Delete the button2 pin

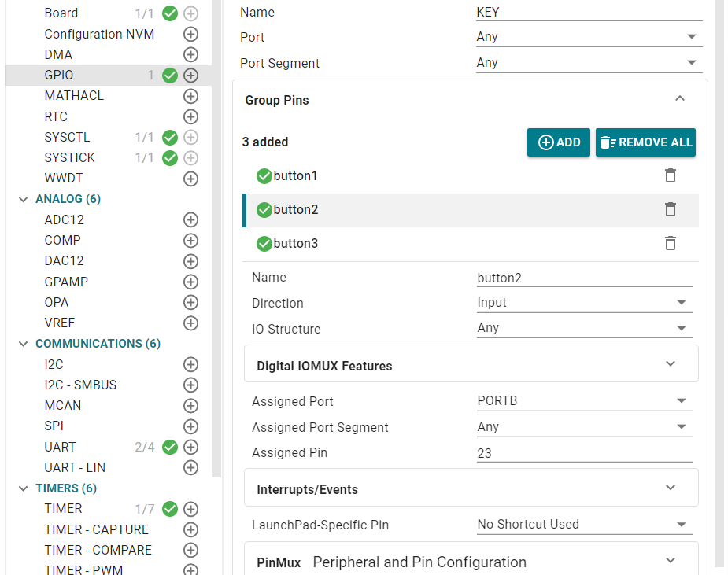(671, 209)
